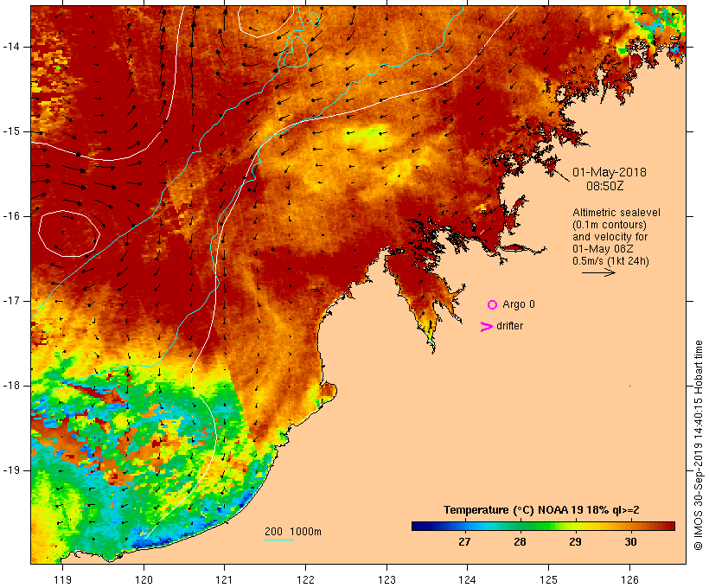
Task: Click the '29' colorbar tick label
Action: point(575,541)
